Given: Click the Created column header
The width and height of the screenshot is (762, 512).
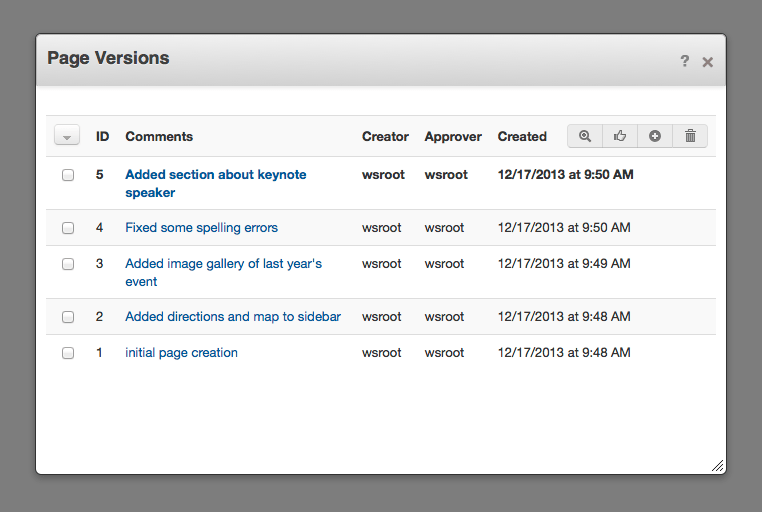Looking at the screenshot, I should 522,137.
